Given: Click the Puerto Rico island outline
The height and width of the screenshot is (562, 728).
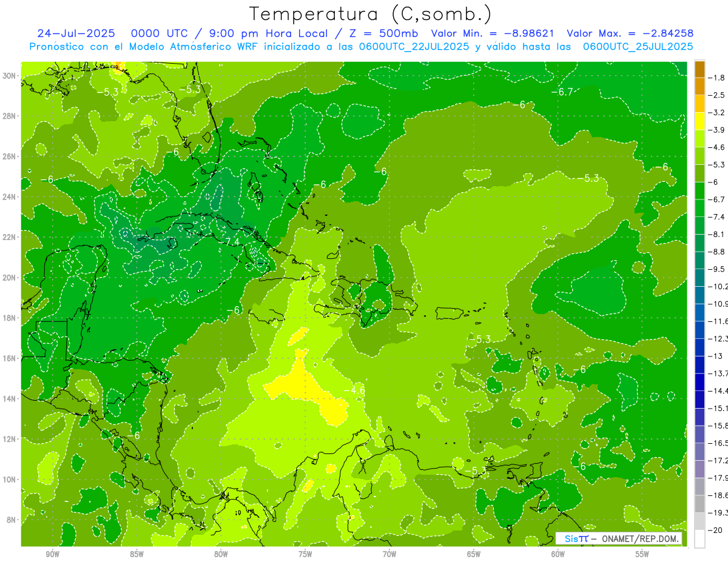Looking at the screenshot, I should coord(450,313).
